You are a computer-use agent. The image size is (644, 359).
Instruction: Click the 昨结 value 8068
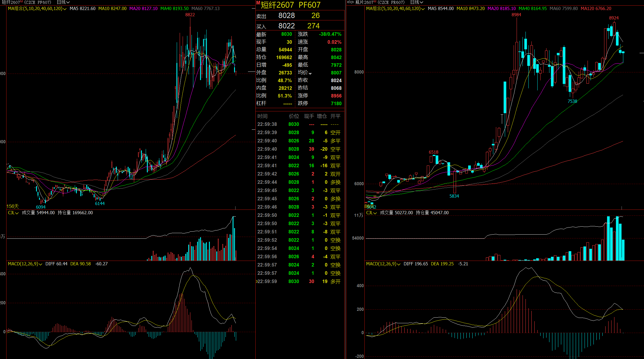pyautogui.click(x=336, y=88)
